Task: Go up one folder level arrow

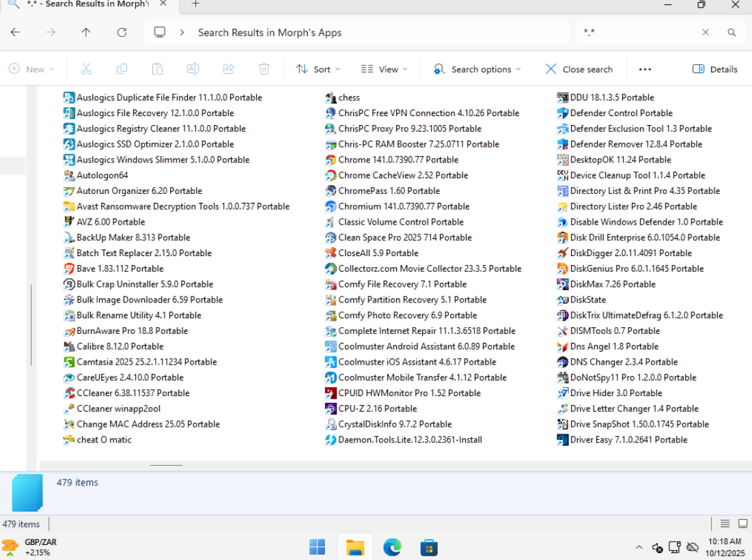Action: [86, 32]
